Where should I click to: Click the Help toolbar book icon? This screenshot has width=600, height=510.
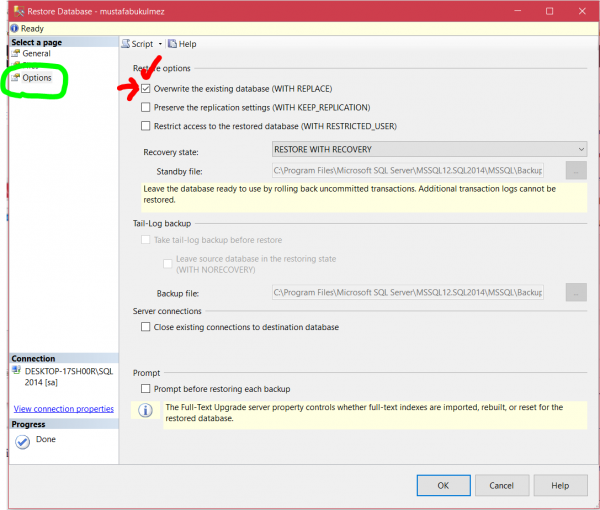[173, 44]
